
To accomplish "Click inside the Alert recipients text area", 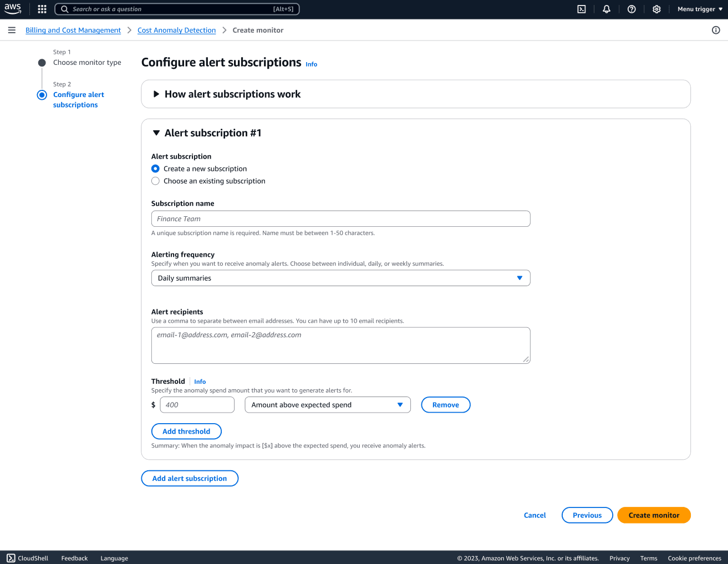I will (x=340, y=345).
